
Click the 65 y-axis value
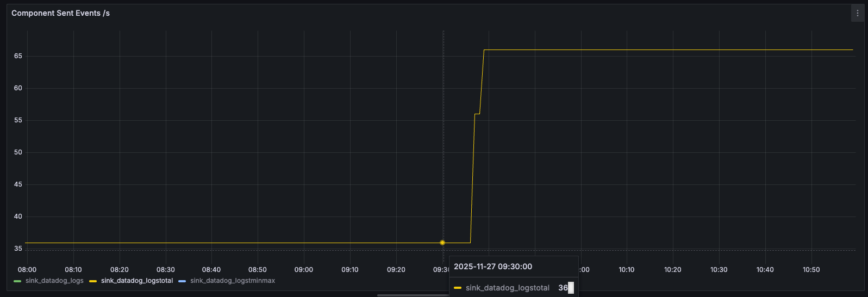18,56
